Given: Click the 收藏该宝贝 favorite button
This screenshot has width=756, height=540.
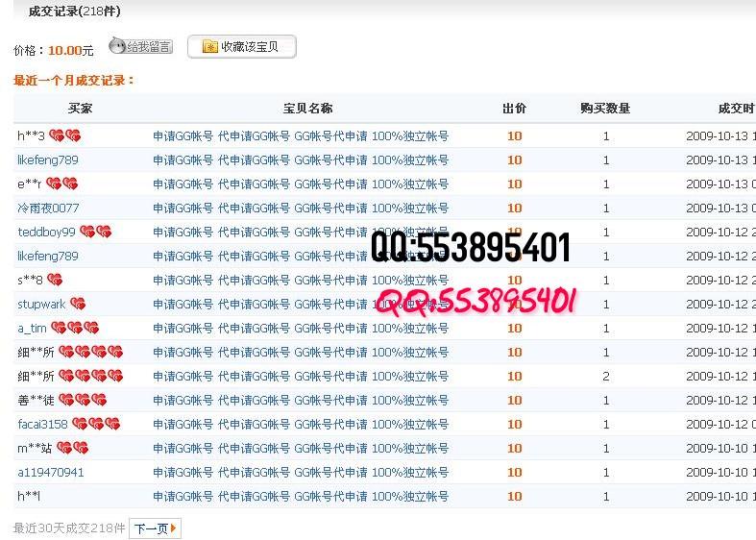Looking at the screenshot, I should pyautogui.click(x=241, y=47).
